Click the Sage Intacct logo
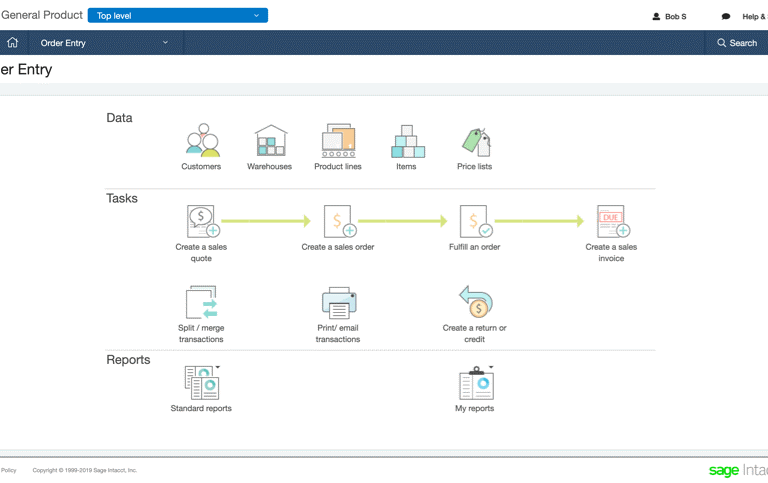768x483 pixels. pos(738,470)
